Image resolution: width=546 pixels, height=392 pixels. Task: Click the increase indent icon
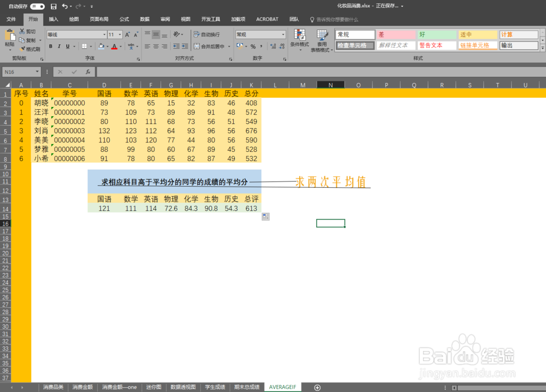point(185,46)
